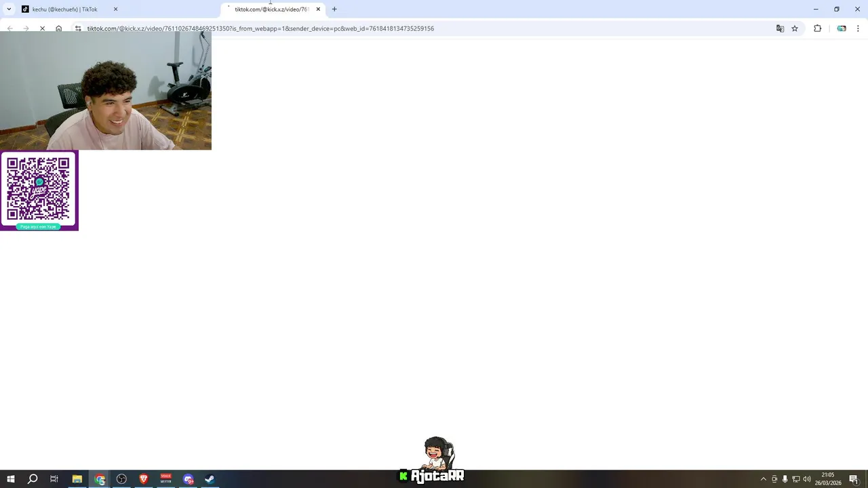Go forward in browser history

(x=26, y=28)
